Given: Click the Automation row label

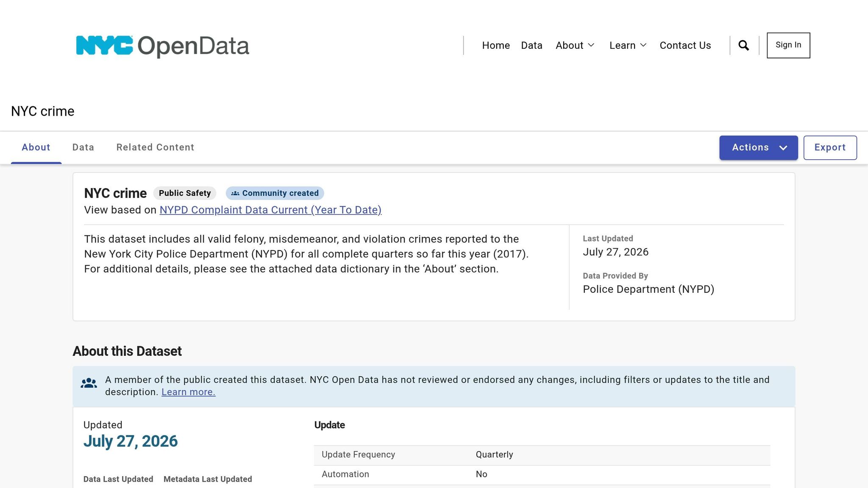Looking at the screenshot, I should pyautogui.click(x=345, y=474).
